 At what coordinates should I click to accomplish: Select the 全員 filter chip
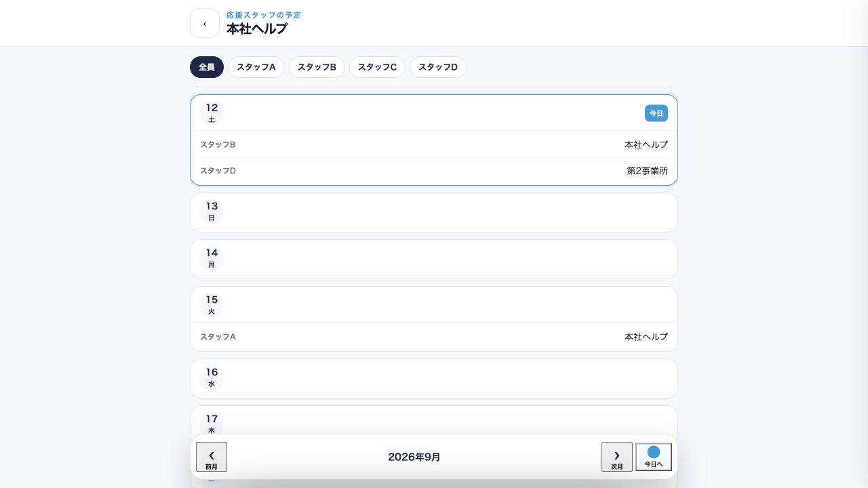click(207, 67)
